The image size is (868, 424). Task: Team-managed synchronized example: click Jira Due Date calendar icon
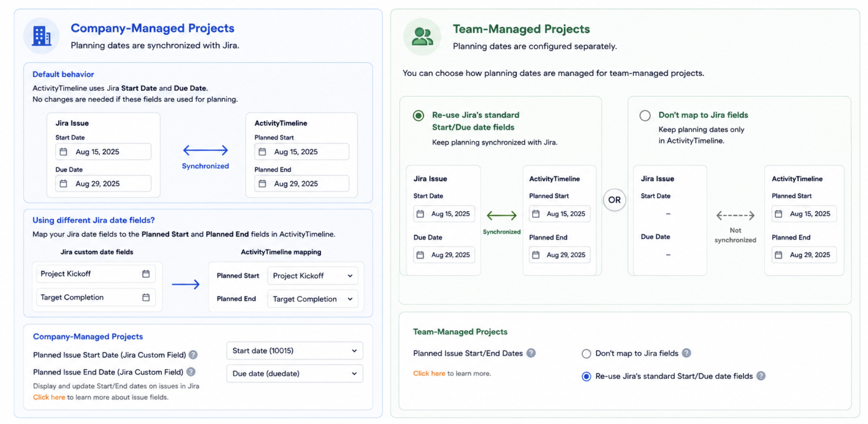click(420, 255)
